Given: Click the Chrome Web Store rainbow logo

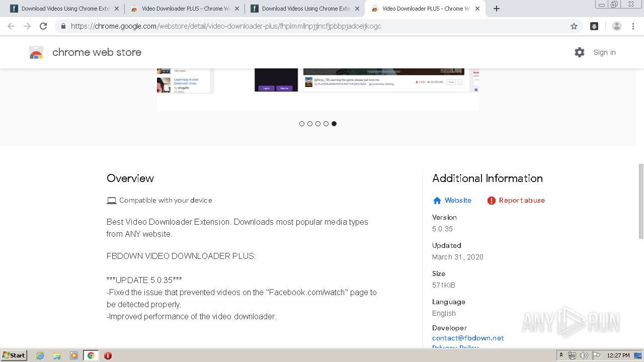Looking at the screenshot, I should click(36, 52).
